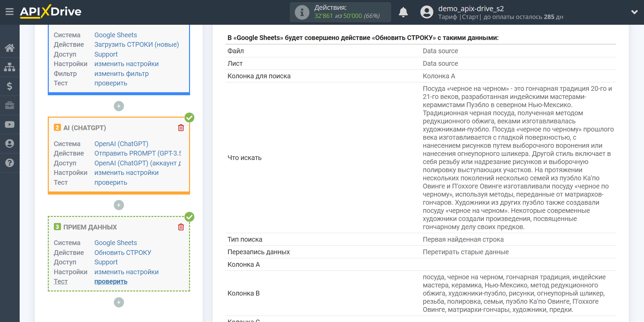Click the actions counter 32'861 из 50'000
Image resolution: width=644 pixels, height=322 pixels.
point(347,16)
